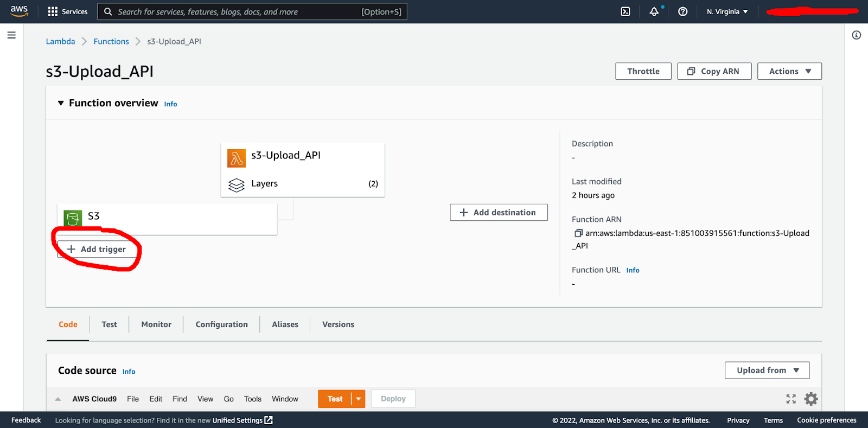
Task: Open the Cloud9 Find menu
Action: 180,399
